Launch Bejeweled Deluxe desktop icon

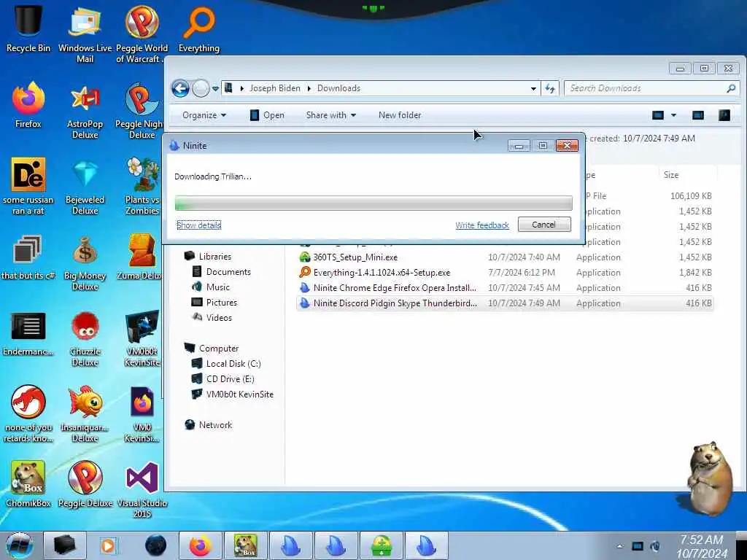click(x=85, y=187)
